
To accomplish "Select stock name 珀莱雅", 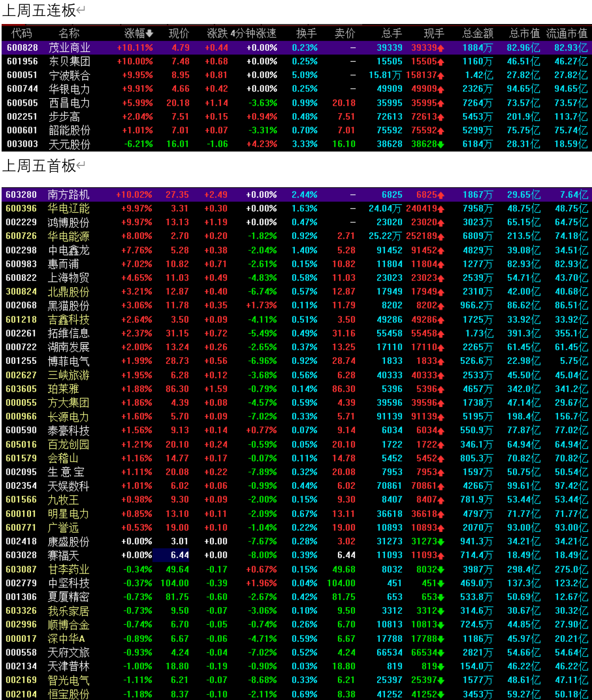I will 63,389.
